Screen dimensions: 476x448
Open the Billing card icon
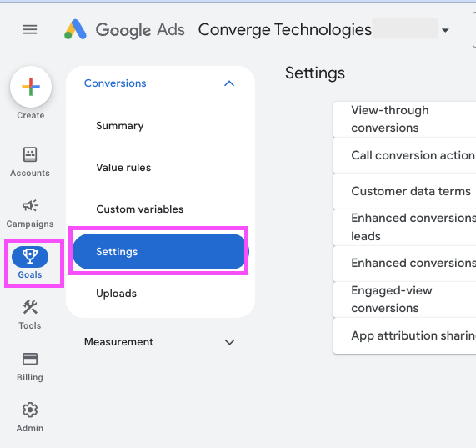[x=30, y=359]
